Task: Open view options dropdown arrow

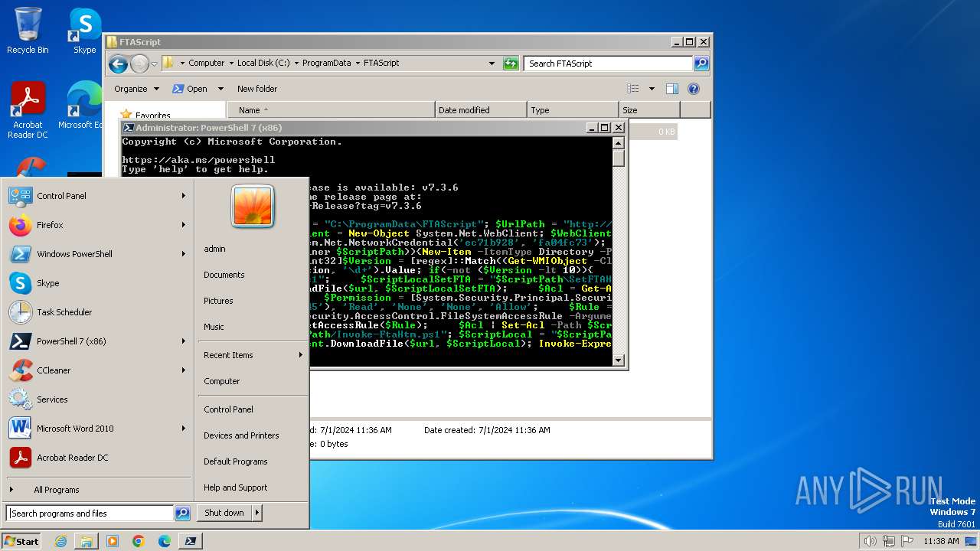Action: coord(652,89)
